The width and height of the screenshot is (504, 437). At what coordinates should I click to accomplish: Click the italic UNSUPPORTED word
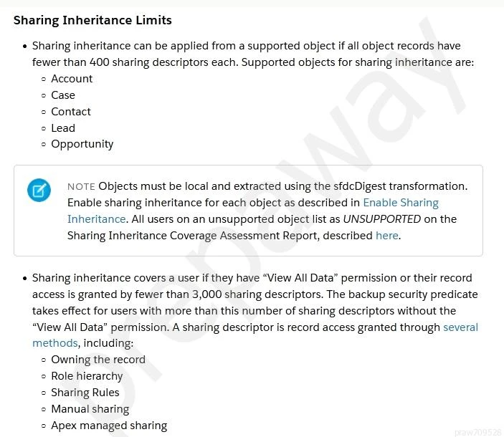point(381,218)
